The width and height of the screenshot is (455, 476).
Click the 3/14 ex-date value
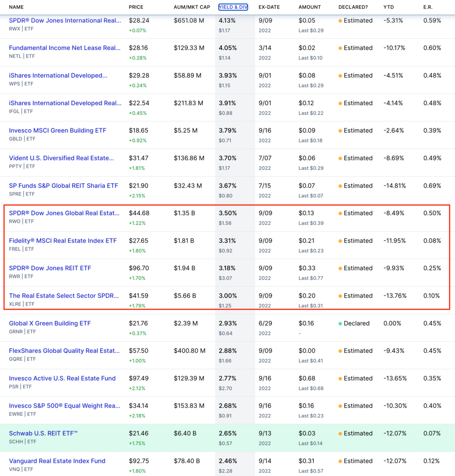tap(265, 48)
